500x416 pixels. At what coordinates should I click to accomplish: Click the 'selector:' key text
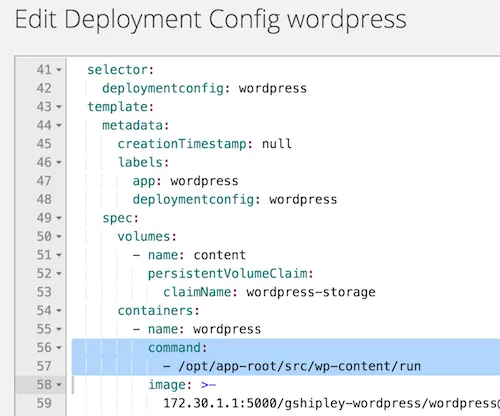(120, 70)
